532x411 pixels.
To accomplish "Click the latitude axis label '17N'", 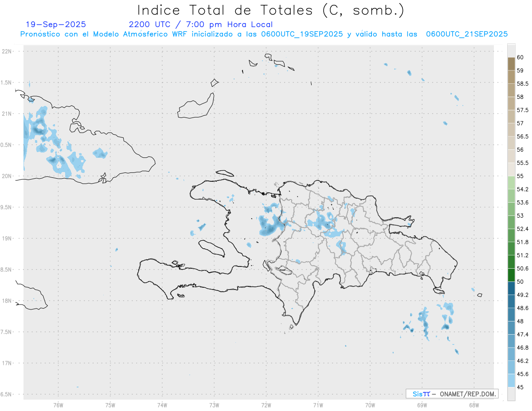I will (x=8, y=363).
